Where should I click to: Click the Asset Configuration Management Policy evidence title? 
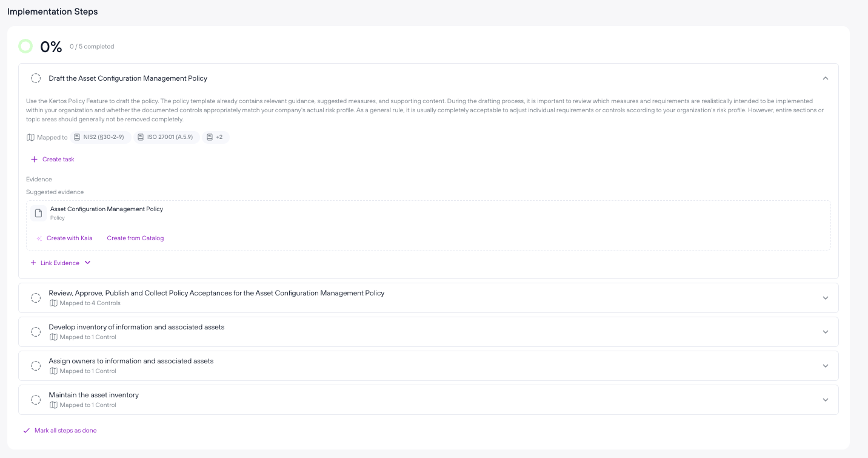(107, 209)
